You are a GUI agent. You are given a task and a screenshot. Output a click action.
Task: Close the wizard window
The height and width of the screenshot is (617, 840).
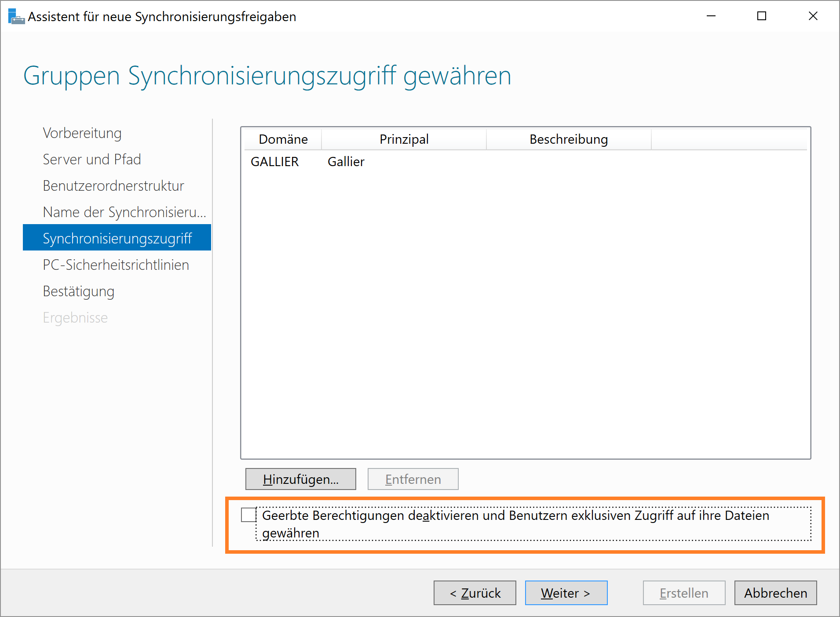coord(813,16)
